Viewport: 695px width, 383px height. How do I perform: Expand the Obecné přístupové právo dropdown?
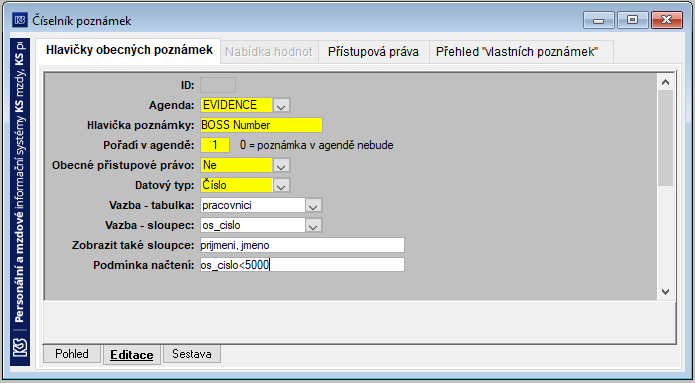click(281, 165)
